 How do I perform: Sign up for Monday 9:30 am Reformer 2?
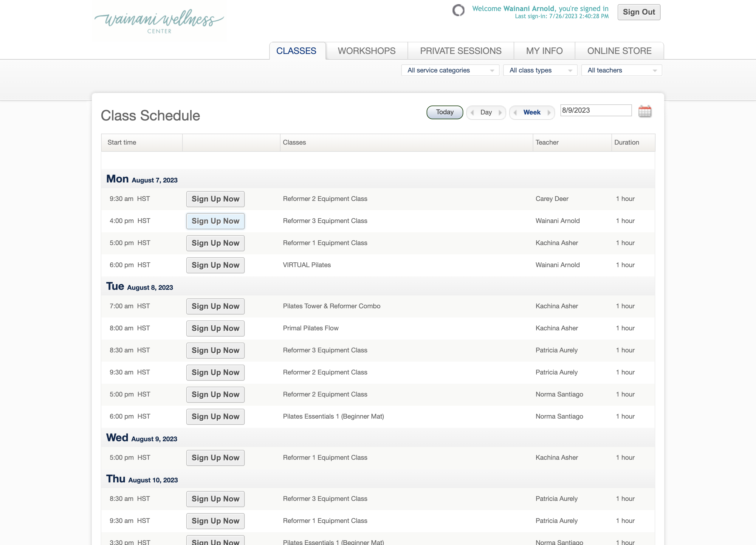pos(215,199)
